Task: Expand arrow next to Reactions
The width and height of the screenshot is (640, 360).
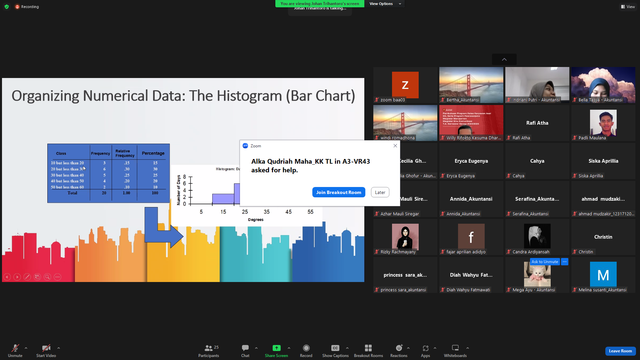Action: [408, 348]
